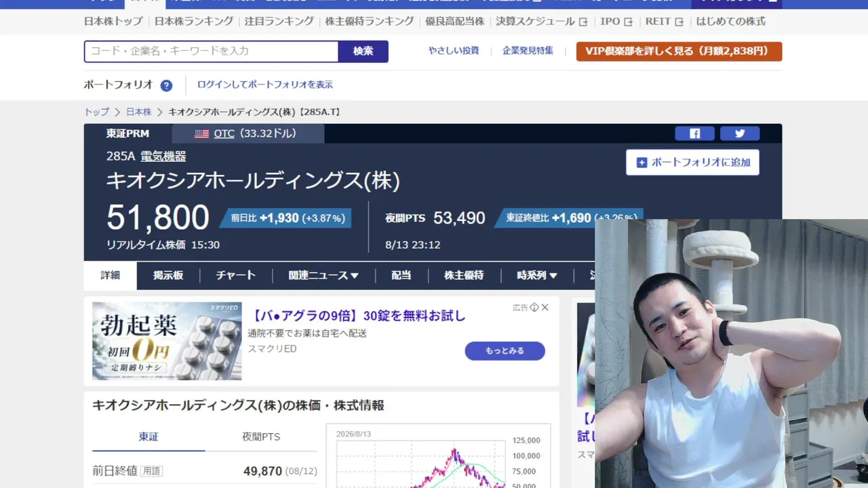Click the US flag icon next to OTC
868x488 pixels.
point(201,134)
